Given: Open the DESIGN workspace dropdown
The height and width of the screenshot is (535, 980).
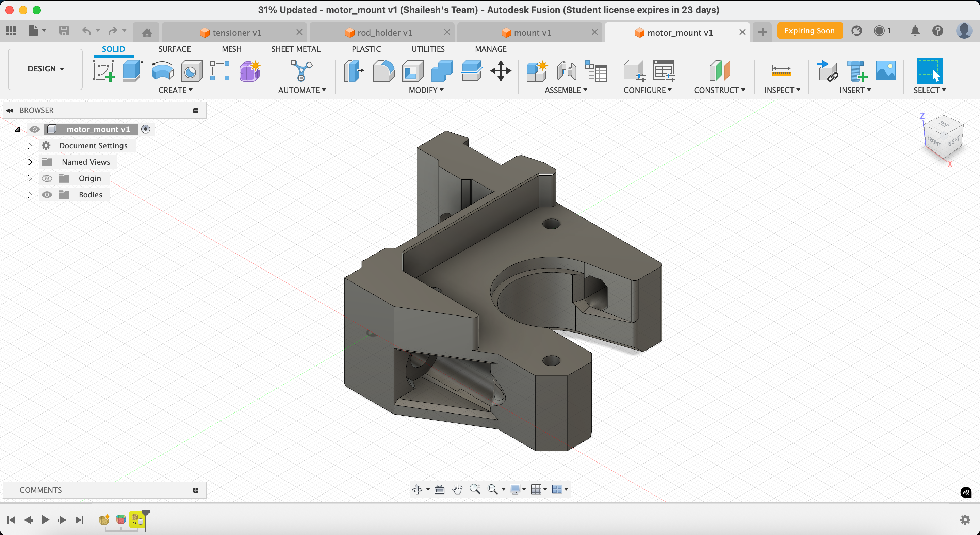Looking at the screenshot, I should pyautogui.click(x=45, y=69).
